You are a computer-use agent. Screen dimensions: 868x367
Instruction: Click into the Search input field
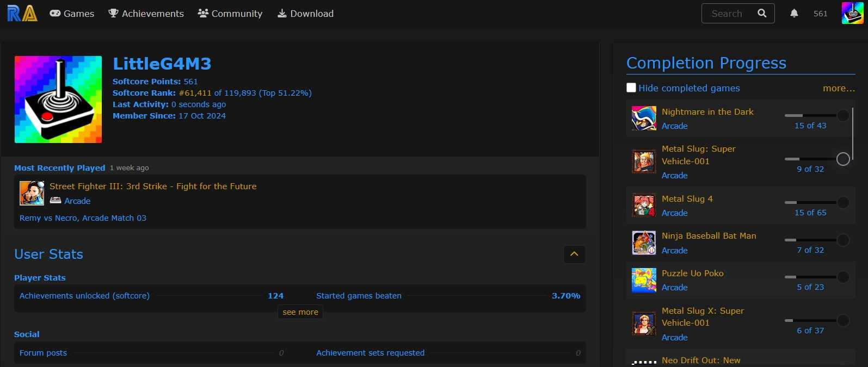728,14
